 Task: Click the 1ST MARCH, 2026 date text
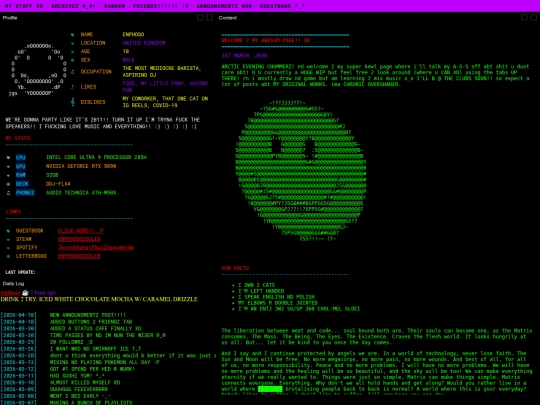(x=244, y=55)
